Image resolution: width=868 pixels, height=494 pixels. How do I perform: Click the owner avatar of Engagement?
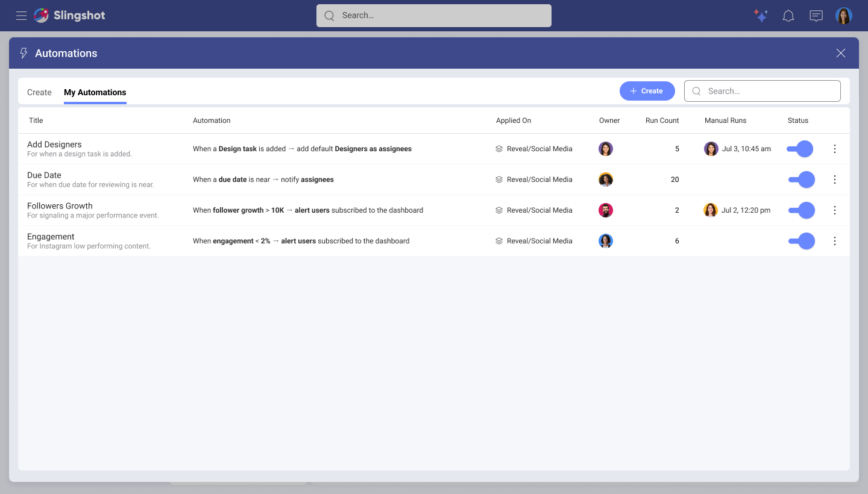(606, 241)
